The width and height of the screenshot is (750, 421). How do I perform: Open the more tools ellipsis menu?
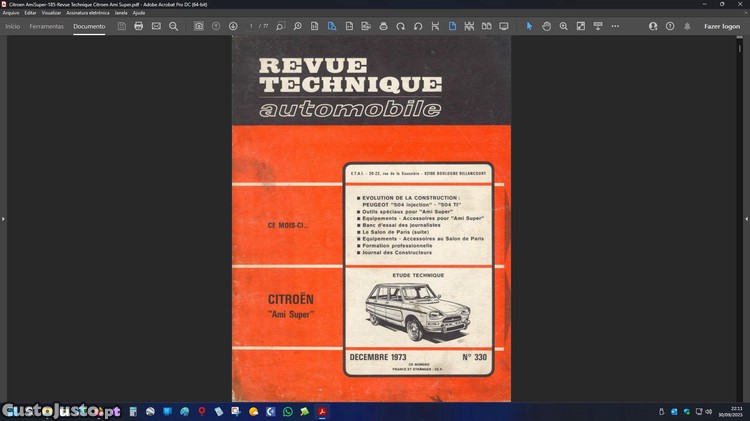click(x=615, y=26)
